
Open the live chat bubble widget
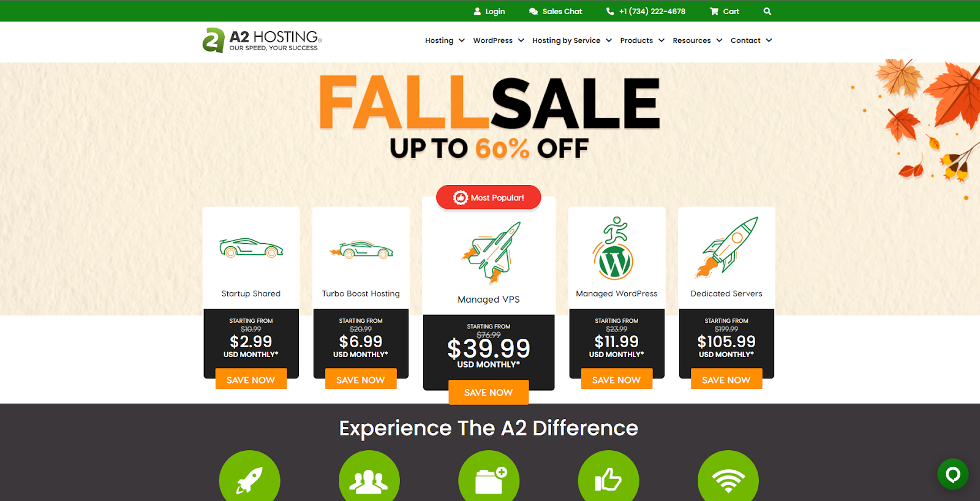952,474
